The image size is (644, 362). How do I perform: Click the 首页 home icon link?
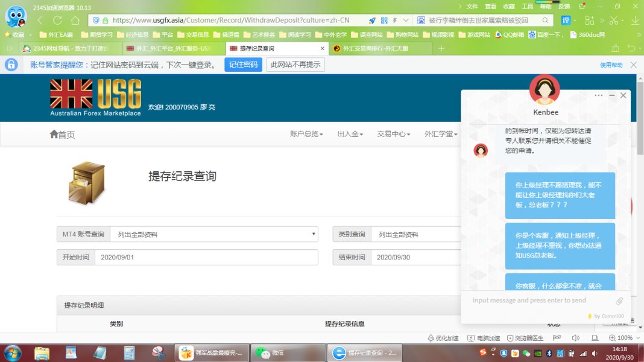63,135
